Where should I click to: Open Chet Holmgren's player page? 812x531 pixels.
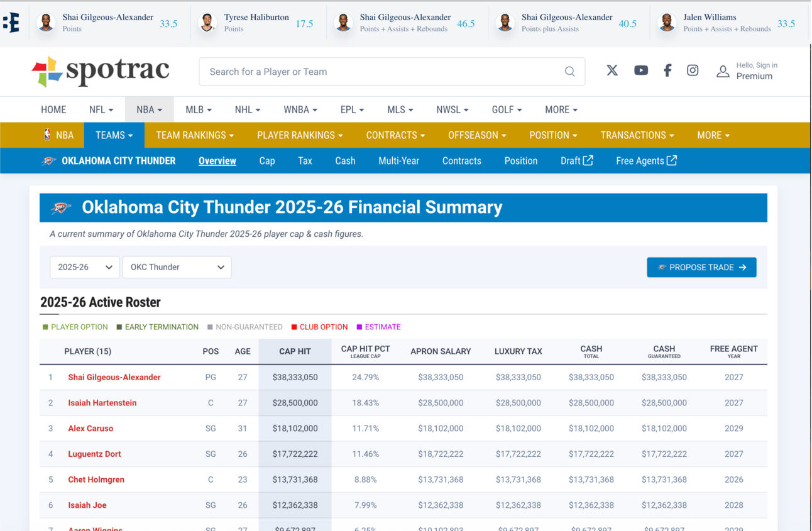96,479
